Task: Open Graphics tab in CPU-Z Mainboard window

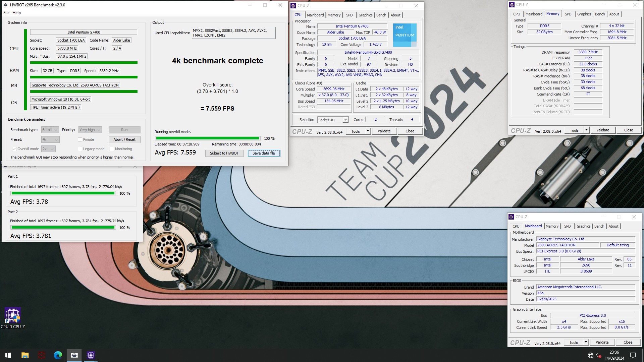Action: [x=583, y=226]
